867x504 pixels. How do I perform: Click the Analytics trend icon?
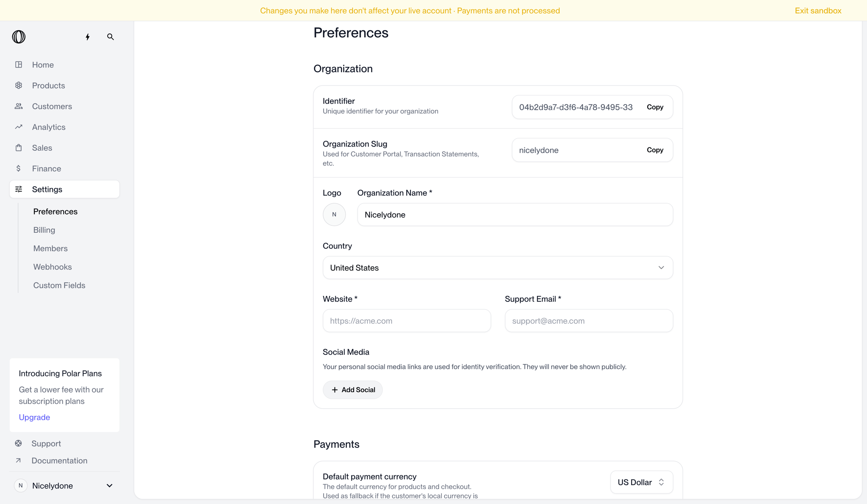[19, 127]
